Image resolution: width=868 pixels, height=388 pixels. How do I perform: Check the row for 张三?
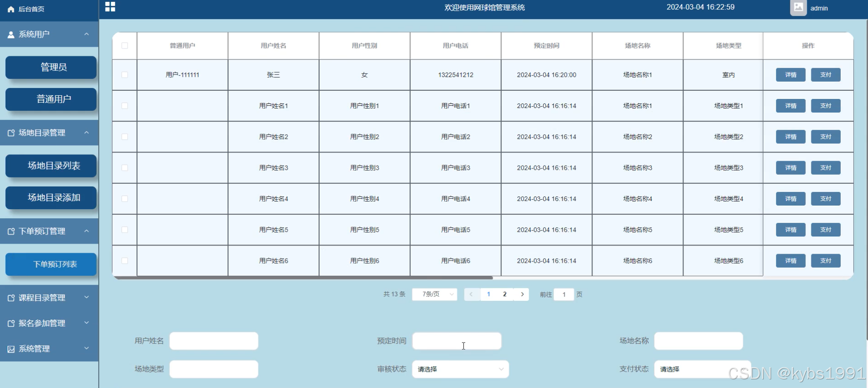[125, 75]
